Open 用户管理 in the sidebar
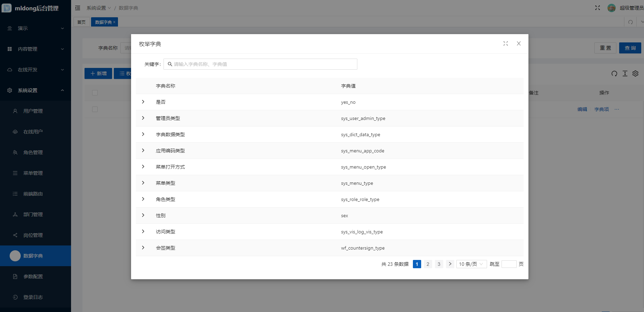 click(33, 111)
